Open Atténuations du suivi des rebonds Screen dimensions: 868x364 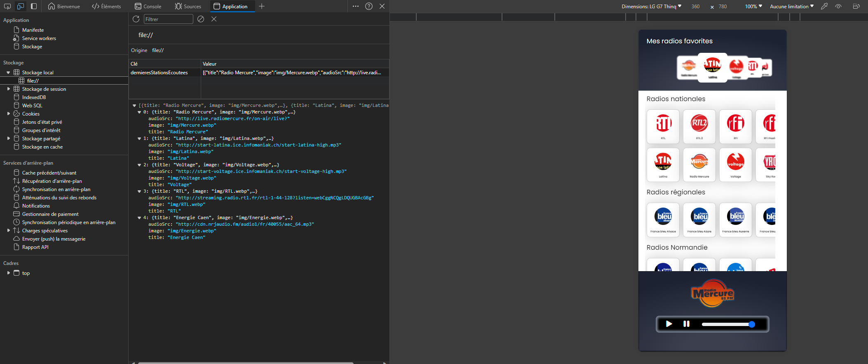[x=59, y=197]
